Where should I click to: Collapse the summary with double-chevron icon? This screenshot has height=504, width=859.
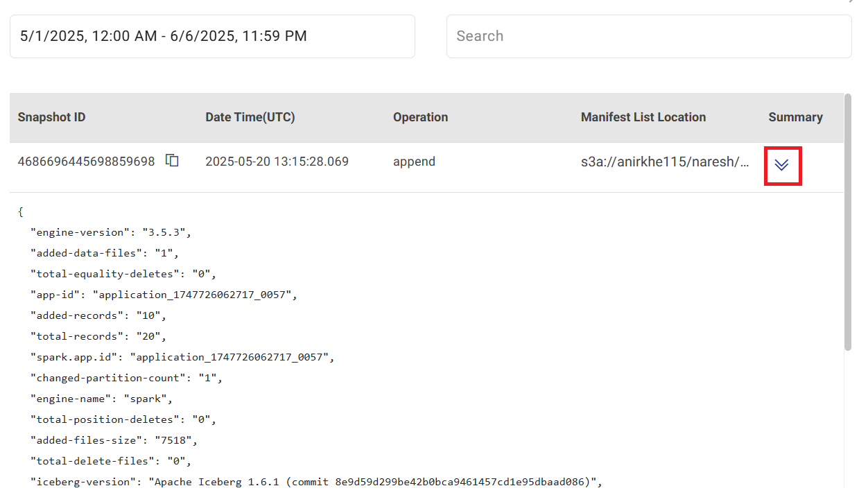pyautogui.click(x=781, y=165)
